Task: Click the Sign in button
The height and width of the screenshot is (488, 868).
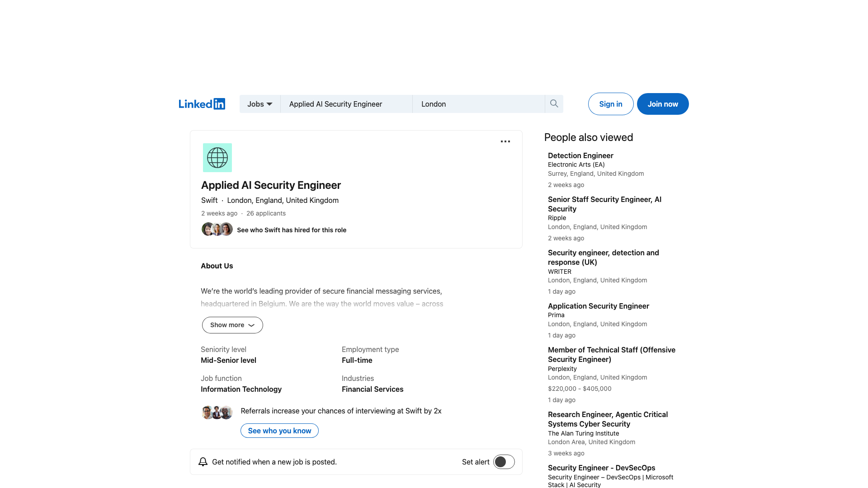Action: 611,104
